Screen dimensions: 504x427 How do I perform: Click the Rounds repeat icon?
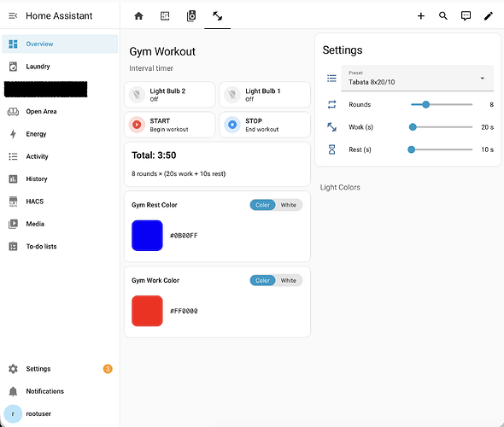pos(331,105)
